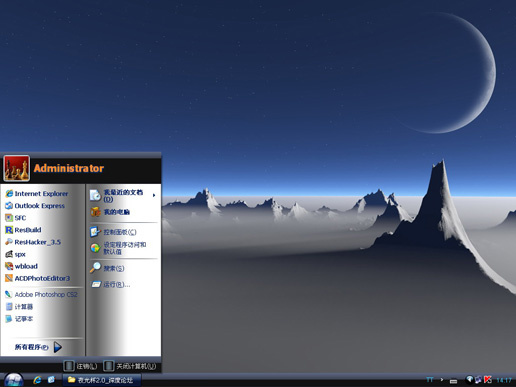Click the Log Off (注销) button

(80, 366)
